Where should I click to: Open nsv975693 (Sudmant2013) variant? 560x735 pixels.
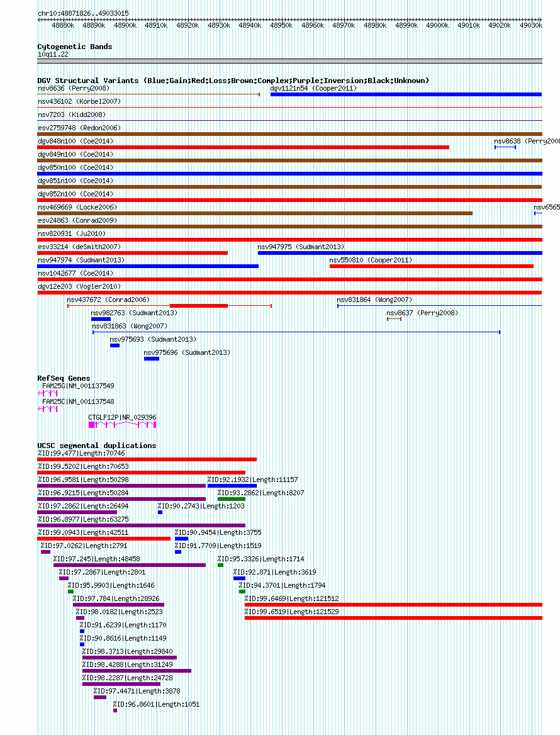153,339
